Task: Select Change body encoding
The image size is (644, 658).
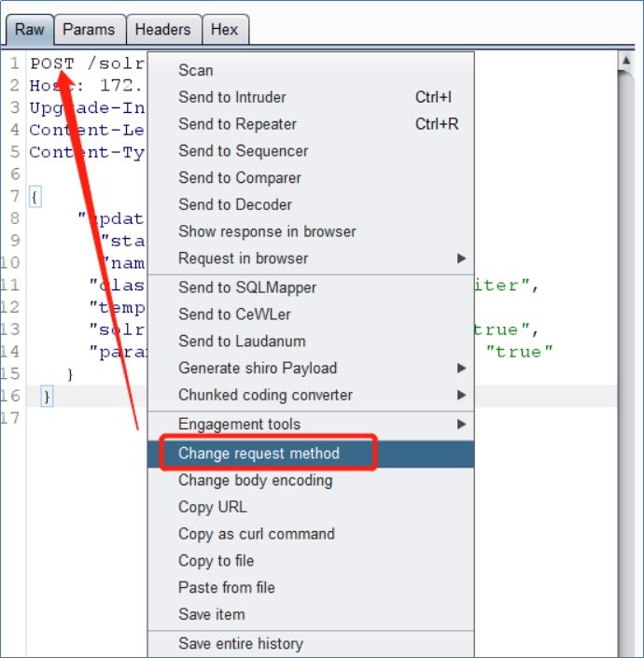Action: tap(311, 480)
